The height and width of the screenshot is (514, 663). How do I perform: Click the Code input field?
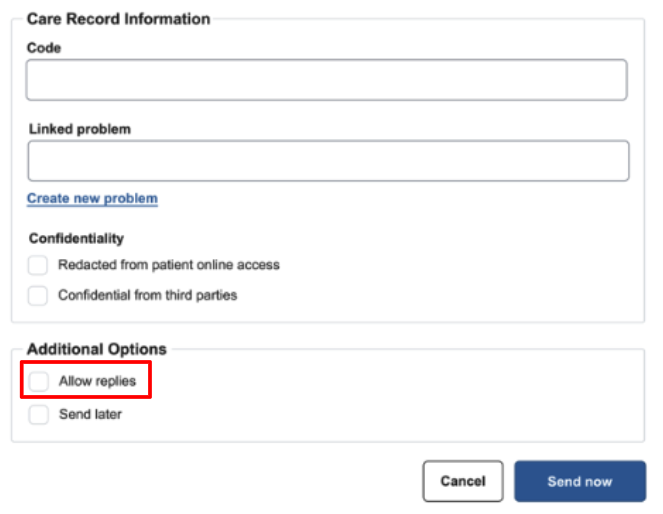pyautogui.click(x=326, y=80)
